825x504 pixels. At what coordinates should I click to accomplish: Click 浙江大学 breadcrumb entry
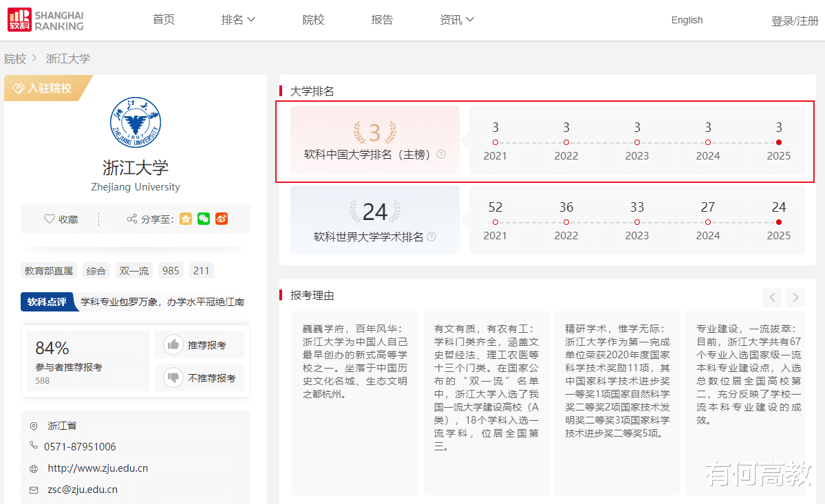click(x=68, y=59)
